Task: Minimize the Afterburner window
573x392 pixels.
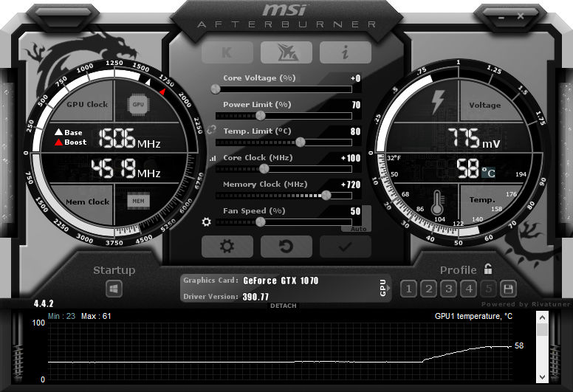Action: (x=501, y=17)
